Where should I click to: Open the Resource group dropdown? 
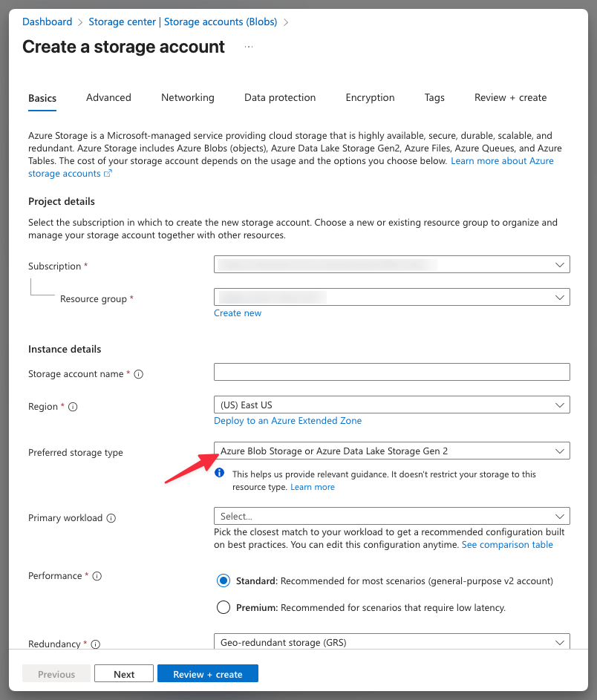click(x=391, y=297)
